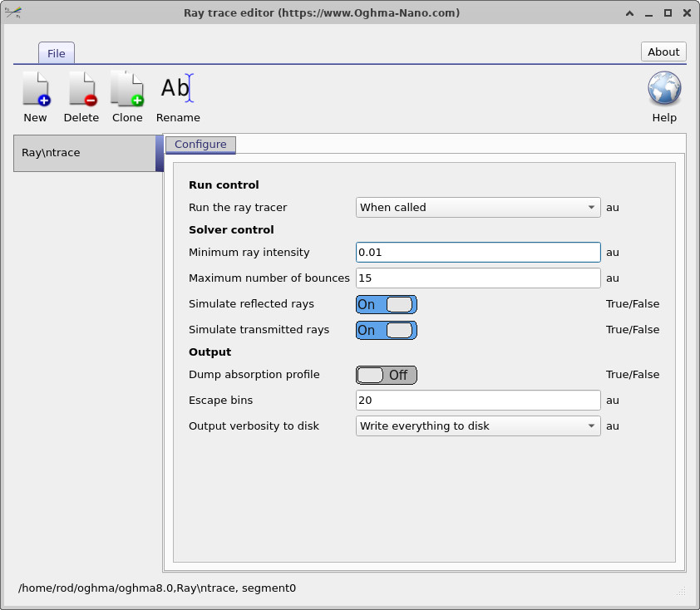Viewport: 700px width, 610px height.
Task: Delete the selected ray trace segment
Action: coord(81,96)
